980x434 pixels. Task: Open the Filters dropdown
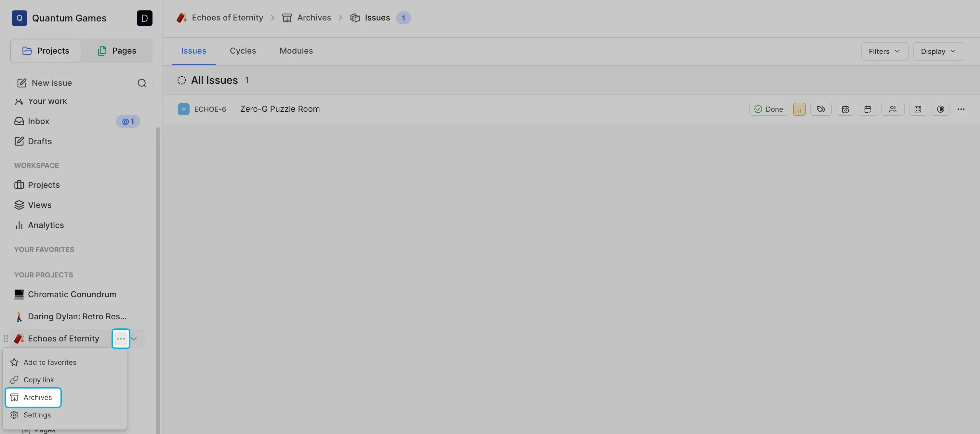(884, 51)
